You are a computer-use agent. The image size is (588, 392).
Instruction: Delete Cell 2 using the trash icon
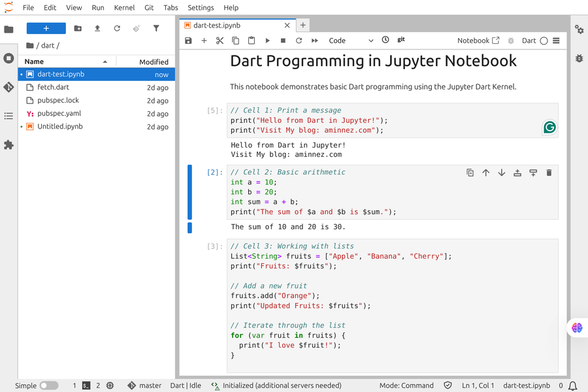click(549, 172)
